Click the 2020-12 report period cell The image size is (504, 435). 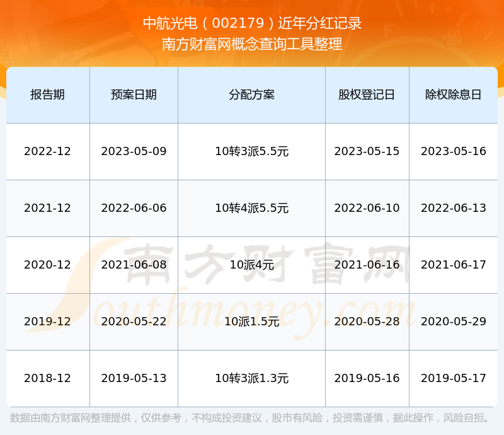click(x=48, y=265)
